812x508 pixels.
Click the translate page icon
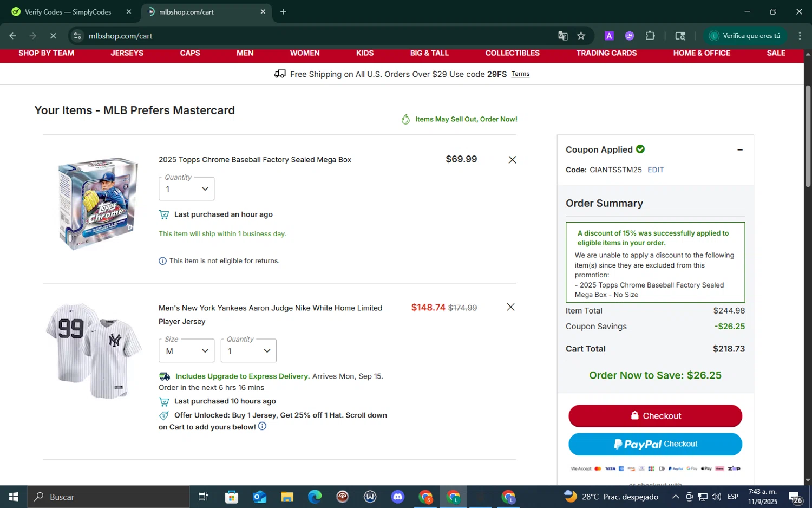tap(563, 36)
